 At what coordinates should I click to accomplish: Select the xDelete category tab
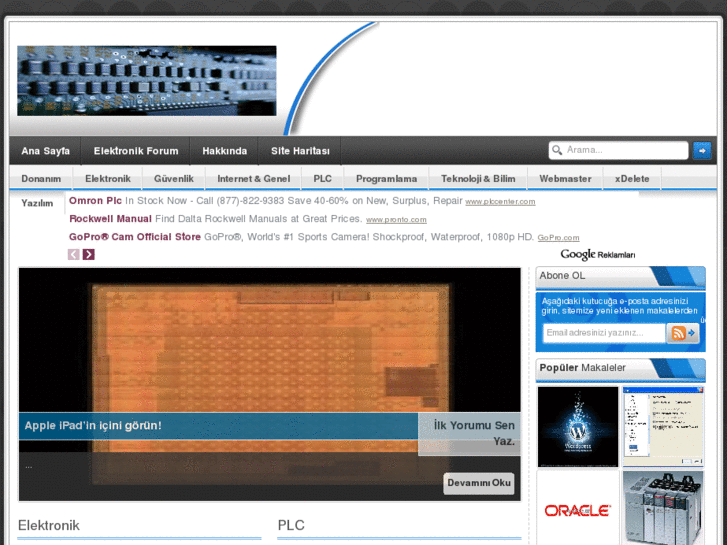632,179
